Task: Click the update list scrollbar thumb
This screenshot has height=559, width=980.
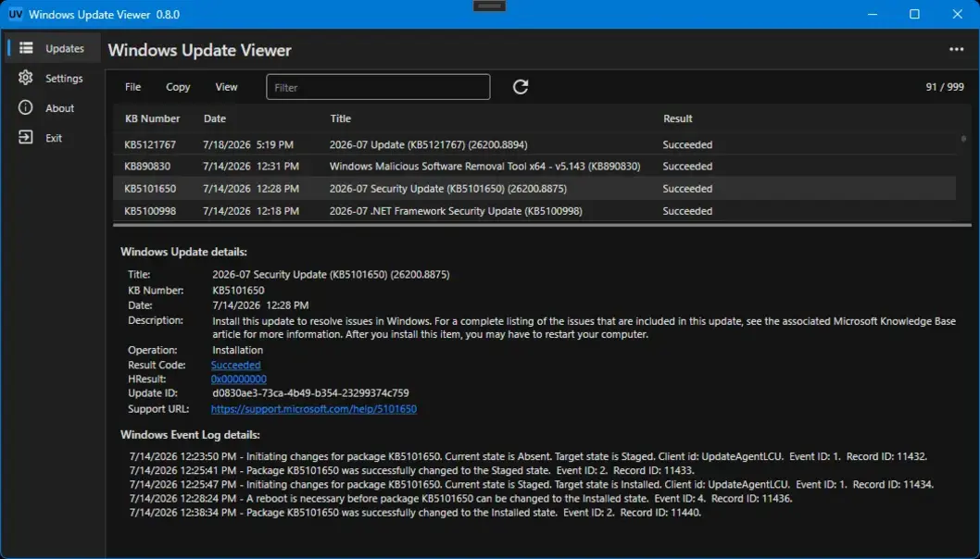Action: (x=963, y=139)
